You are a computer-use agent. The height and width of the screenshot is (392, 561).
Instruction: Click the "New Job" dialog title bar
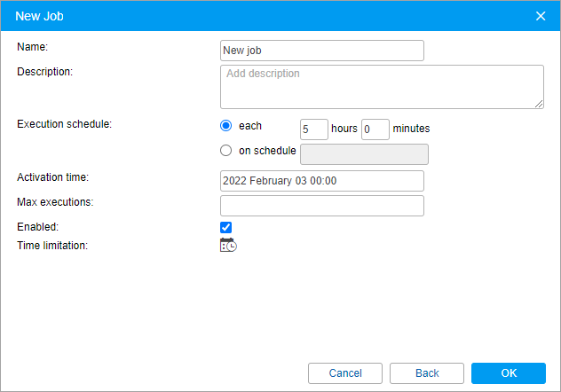click(x=266, y=16)
